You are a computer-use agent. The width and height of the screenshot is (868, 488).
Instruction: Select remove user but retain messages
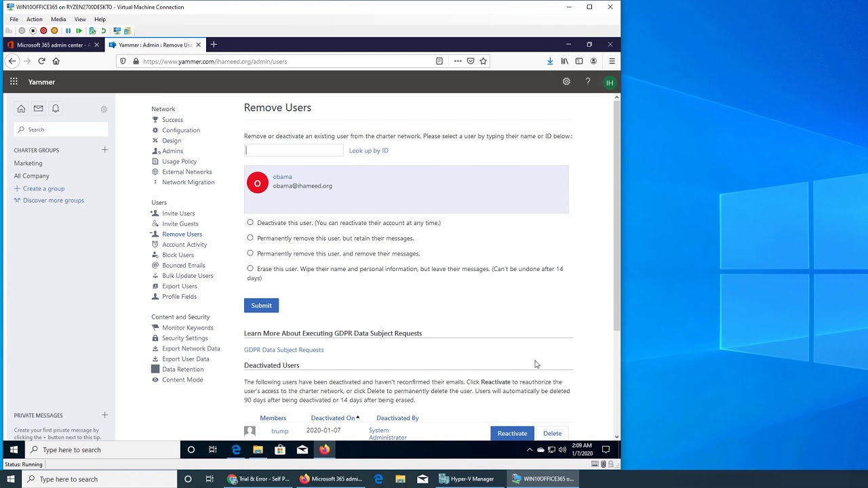(x=250, y=238)
